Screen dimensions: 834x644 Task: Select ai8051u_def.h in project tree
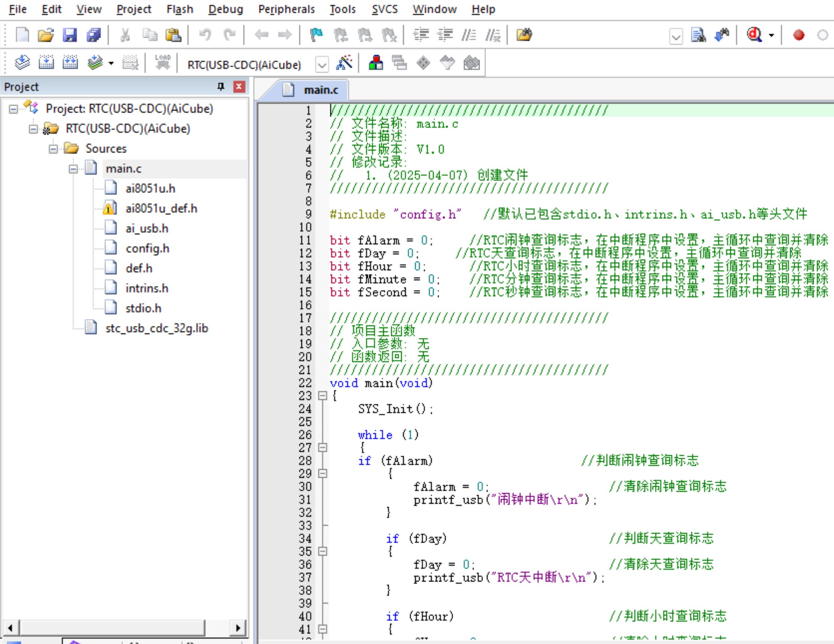tap(161, 208)
